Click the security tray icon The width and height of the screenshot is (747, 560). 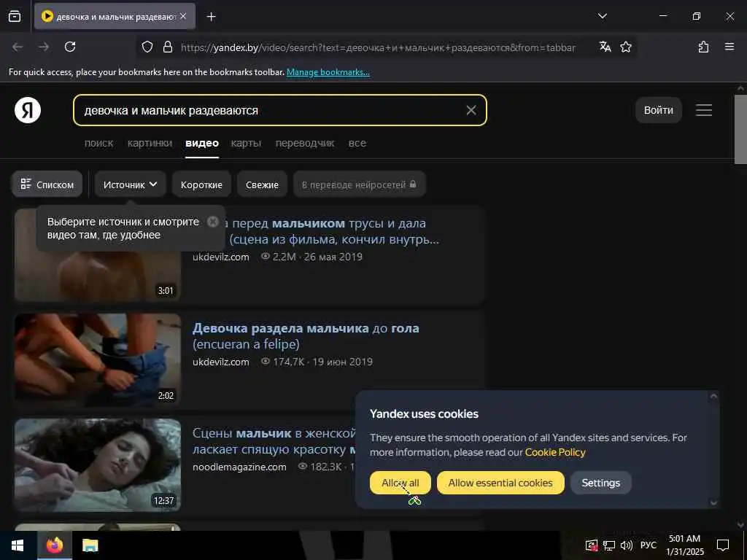click(x=591, y=545)
